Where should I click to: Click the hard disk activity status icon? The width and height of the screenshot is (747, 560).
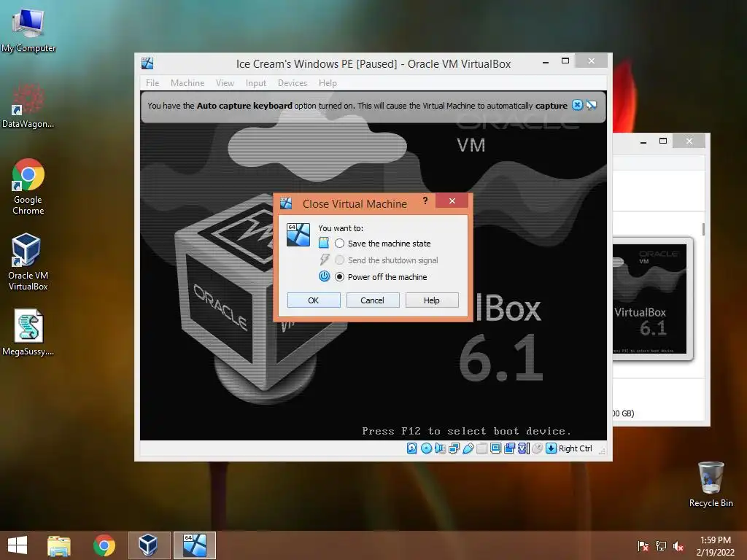click(x=412, y=448)
